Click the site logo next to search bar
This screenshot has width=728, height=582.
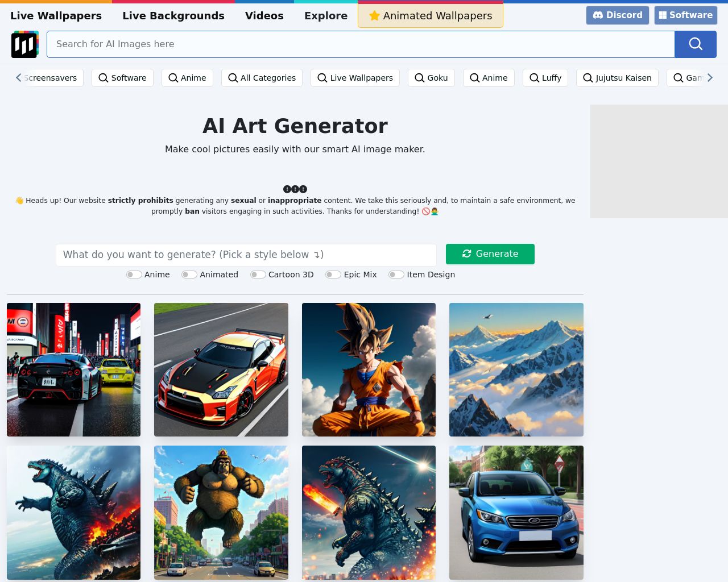coord(24,44)
